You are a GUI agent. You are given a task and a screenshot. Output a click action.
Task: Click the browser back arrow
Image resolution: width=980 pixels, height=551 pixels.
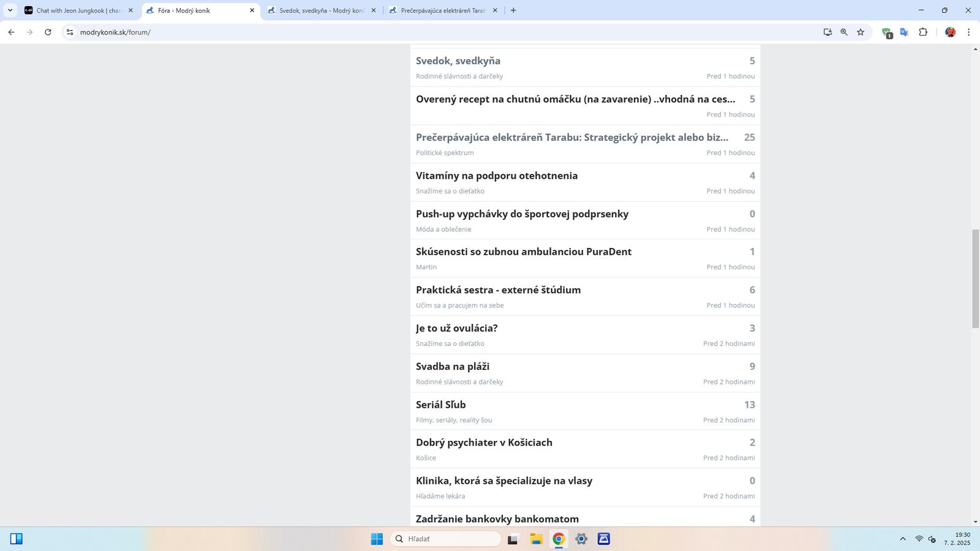point(11,32)
